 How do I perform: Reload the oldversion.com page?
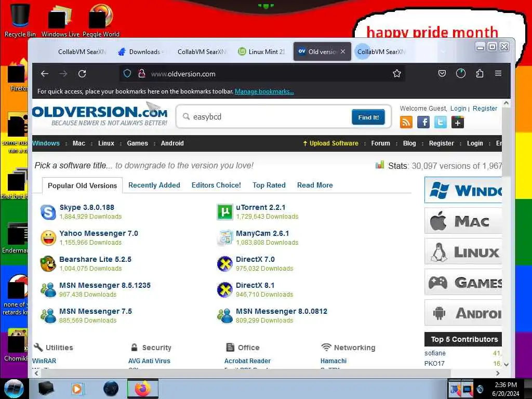click(82, 74)
